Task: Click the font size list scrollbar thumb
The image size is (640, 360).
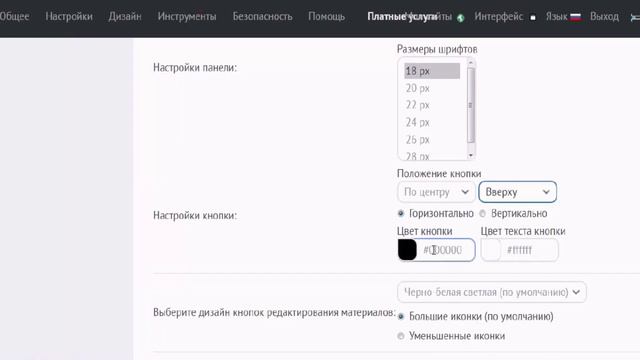Action: pyautogui.click(x=471, y=105)
